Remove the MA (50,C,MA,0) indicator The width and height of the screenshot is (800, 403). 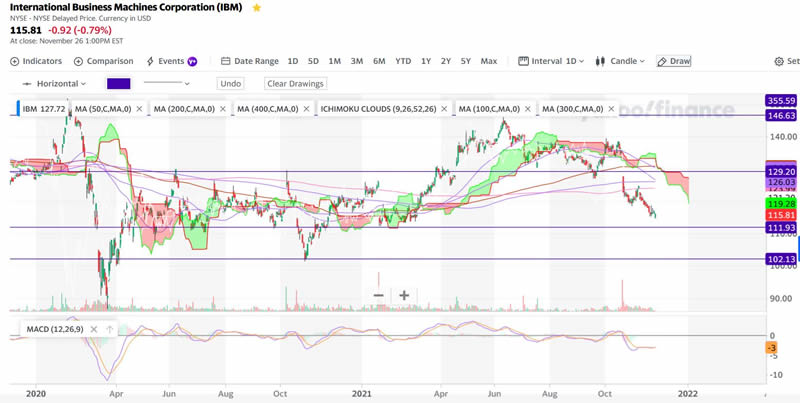[x=139, y=108]
